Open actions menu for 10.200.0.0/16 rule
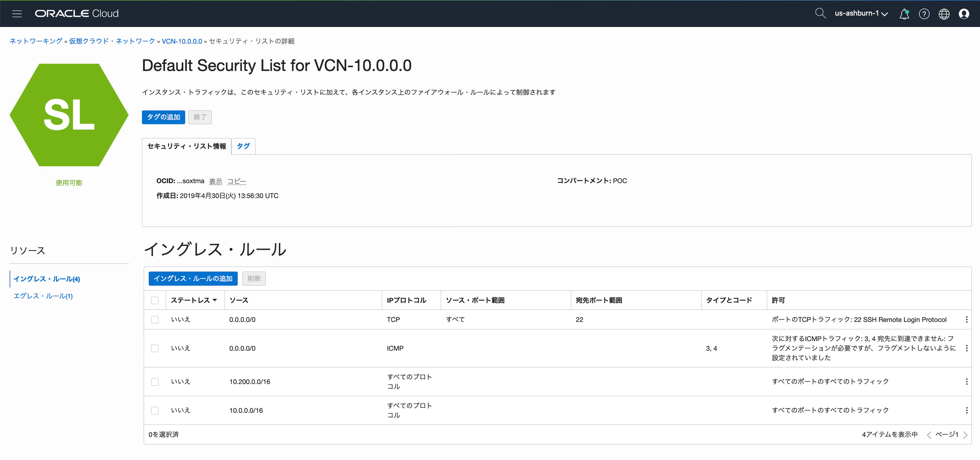Image resolution: width=980 pixels, height=460 pixels. [x=966, y=381]
